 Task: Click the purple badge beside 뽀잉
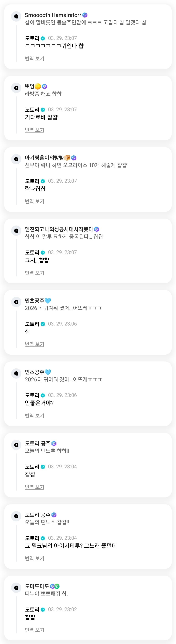point(45,86)
